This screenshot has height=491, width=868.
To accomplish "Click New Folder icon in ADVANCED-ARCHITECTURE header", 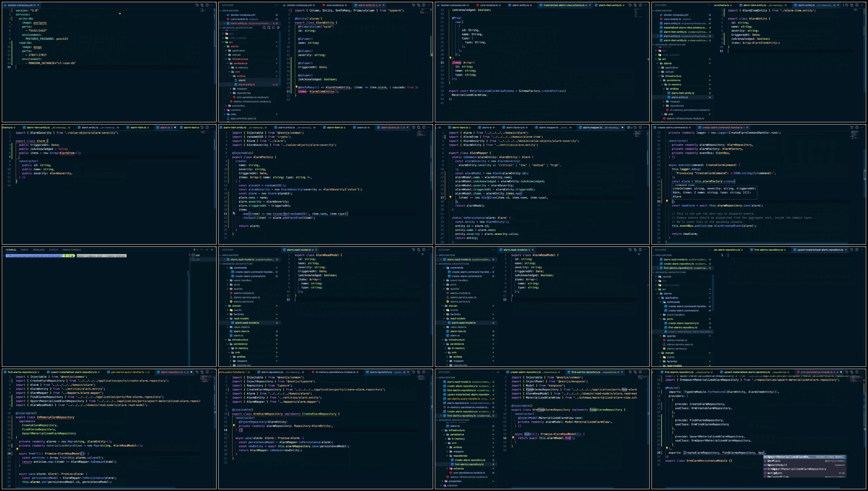I will [269, 28].
